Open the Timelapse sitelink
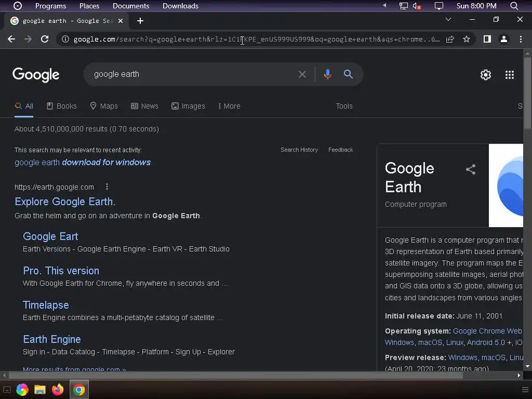 46,304
